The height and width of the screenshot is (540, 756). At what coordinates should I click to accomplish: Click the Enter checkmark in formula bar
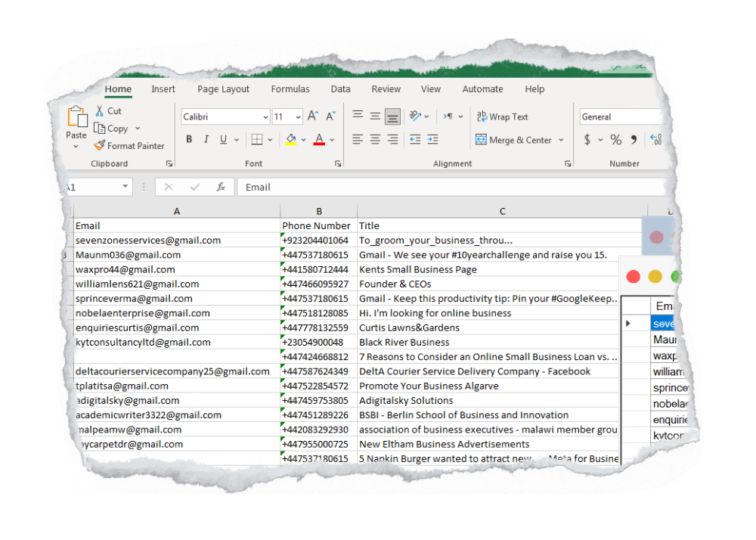click(x=195, y=187)
